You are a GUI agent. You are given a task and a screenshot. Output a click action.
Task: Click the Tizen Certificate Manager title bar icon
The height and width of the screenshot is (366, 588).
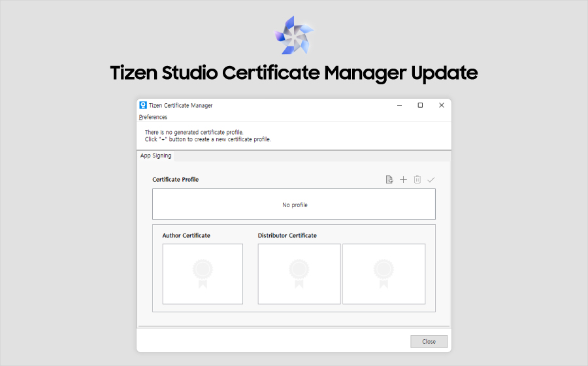[143, 105]
